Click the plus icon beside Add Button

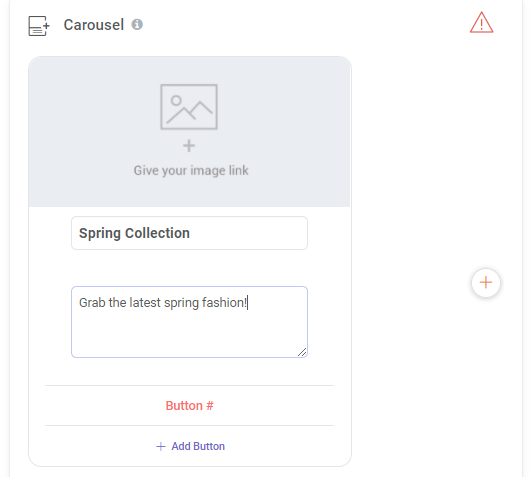click(x=161, y=447)
